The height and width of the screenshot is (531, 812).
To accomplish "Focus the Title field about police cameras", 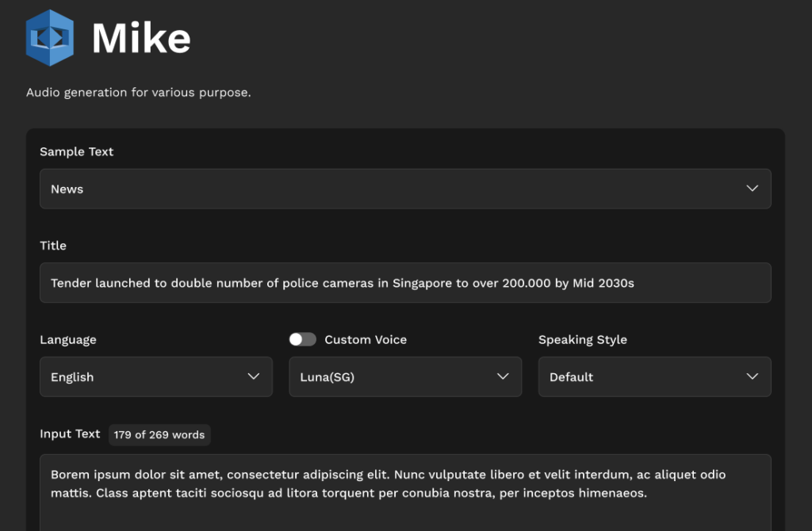I will (404, 283).
